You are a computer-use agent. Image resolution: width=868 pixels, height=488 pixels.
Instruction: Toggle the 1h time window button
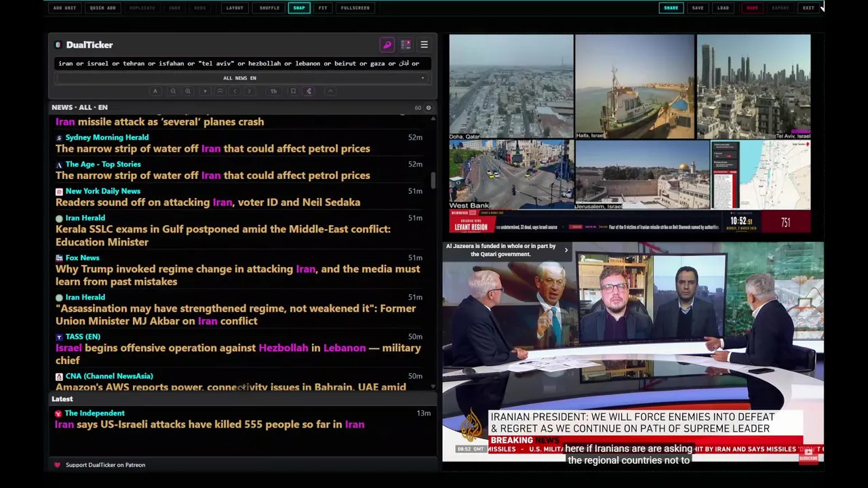(273, 91)
